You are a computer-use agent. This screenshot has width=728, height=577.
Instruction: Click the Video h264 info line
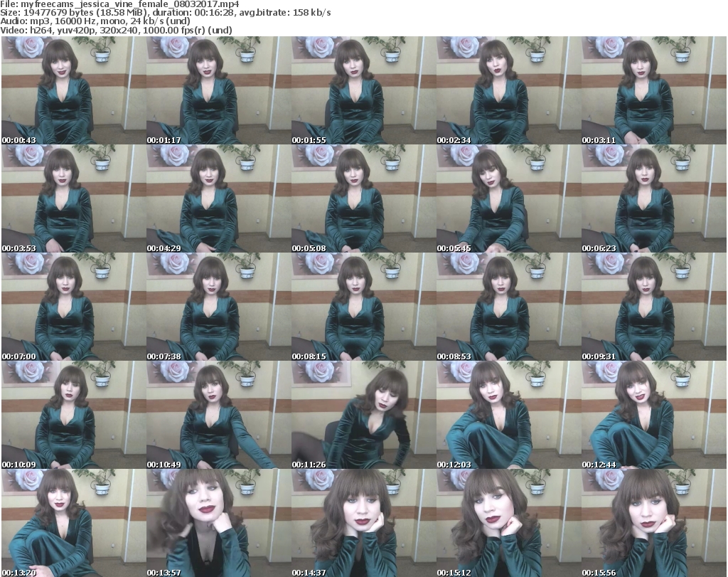(116, 30)
